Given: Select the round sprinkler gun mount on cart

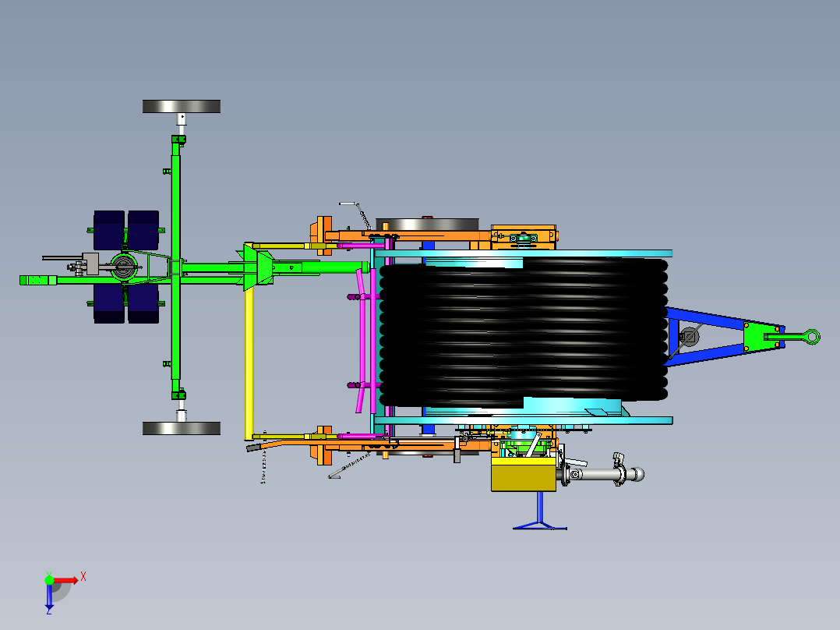Looking at the screenshot, I should point(124,267).
